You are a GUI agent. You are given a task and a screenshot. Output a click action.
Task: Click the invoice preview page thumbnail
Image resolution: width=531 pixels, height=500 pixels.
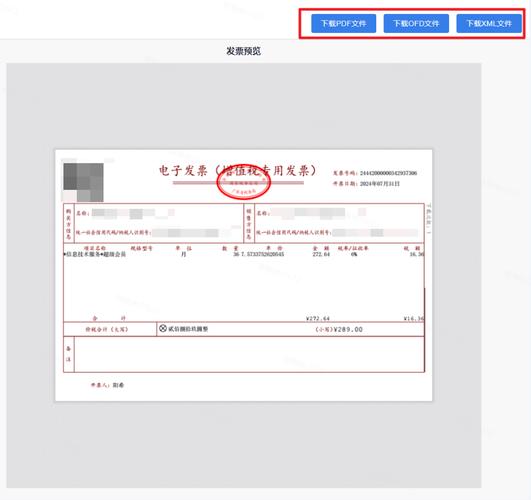[x=243, y=275]
